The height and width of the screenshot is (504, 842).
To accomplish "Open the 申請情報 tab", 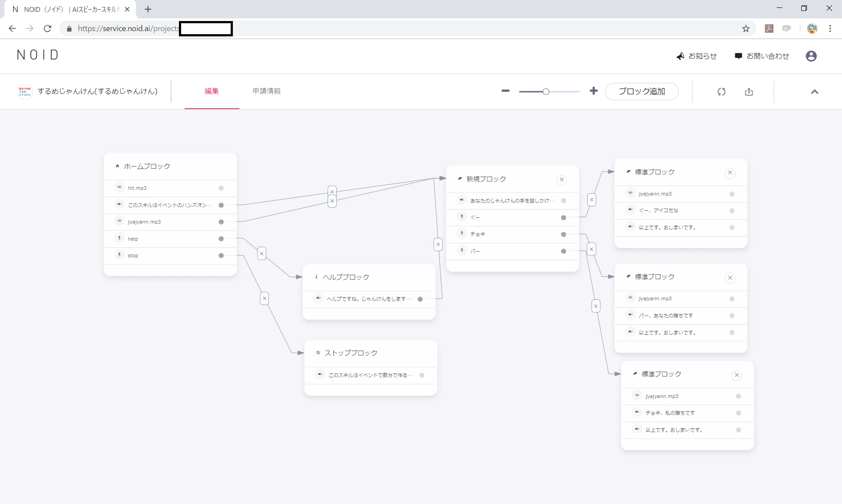I will (267, 91).
